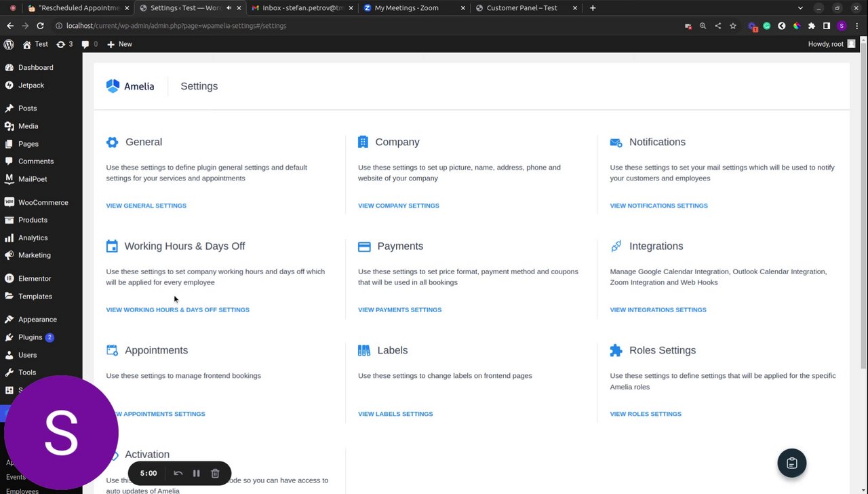Delete the recording with trash icon

215,473
